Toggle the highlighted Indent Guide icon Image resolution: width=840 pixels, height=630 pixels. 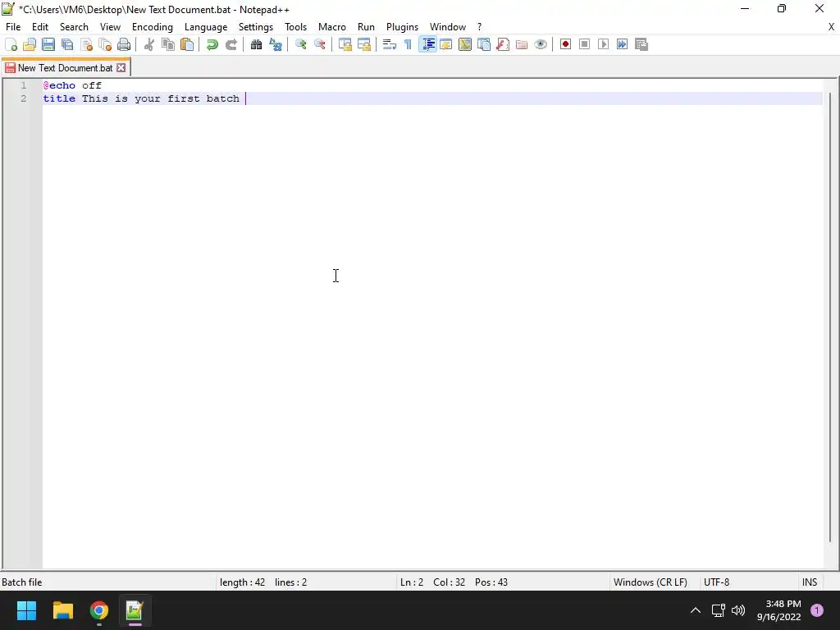(427, 44)
